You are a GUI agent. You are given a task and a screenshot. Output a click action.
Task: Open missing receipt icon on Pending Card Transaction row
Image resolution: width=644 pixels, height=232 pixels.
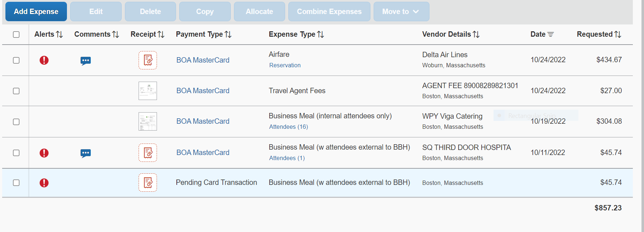pyautogui.click(x=148, y=182)
